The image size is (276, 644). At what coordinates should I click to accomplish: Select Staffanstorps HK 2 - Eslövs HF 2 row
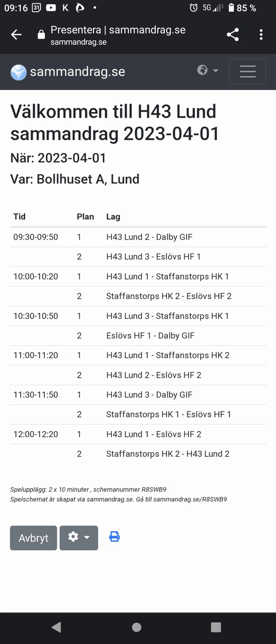tap(139, 296)
